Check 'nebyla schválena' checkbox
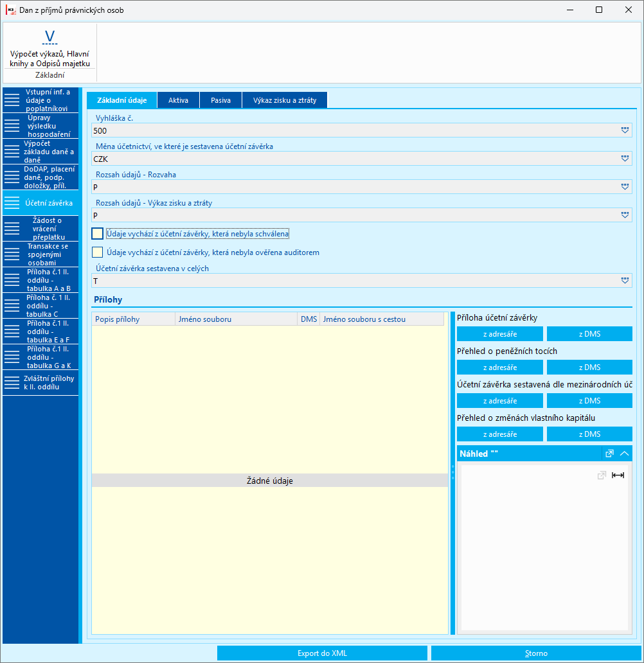Viewport: 644px width, 663px height. pyautogui.click(x=97, y=234)
